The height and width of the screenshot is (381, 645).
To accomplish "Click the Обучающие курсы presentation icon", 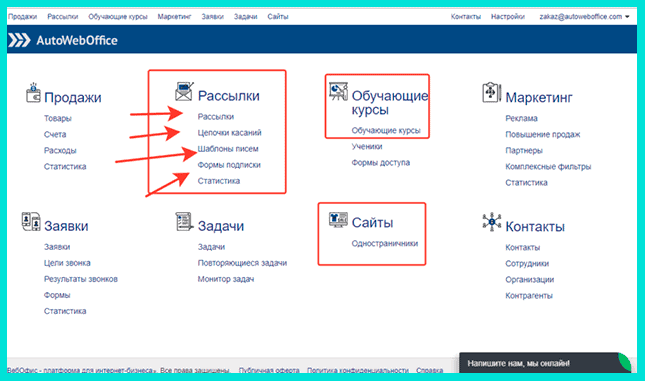I will point(338,91).
